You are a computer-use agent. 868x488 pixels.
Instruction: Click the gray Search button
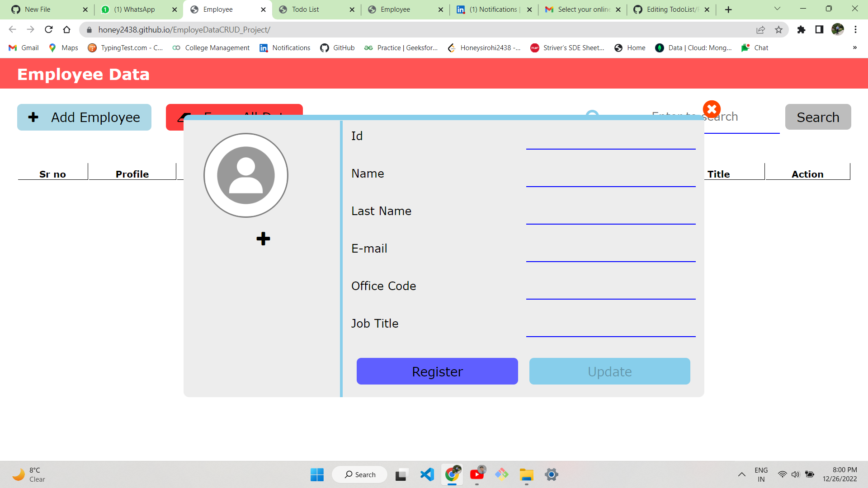point(818,117)
